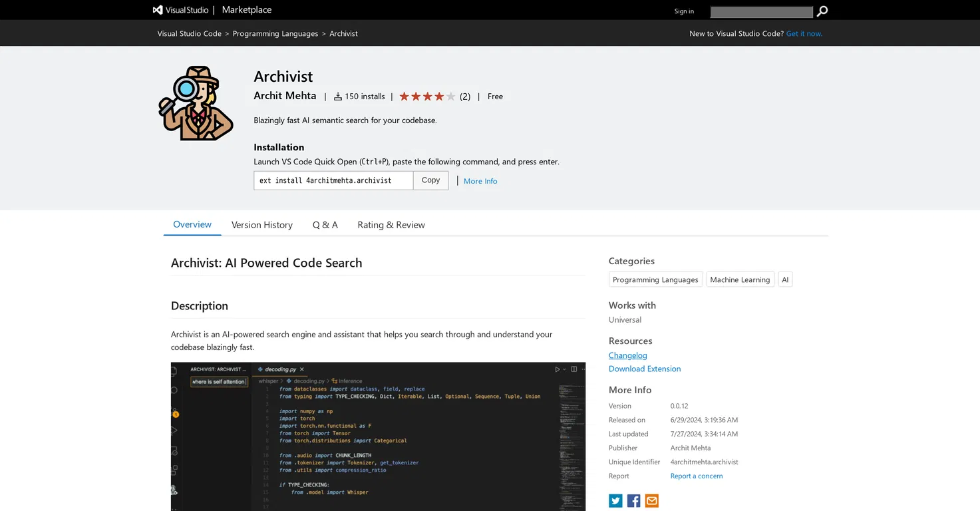Open Marketplace link in top header

click(247, 10)
